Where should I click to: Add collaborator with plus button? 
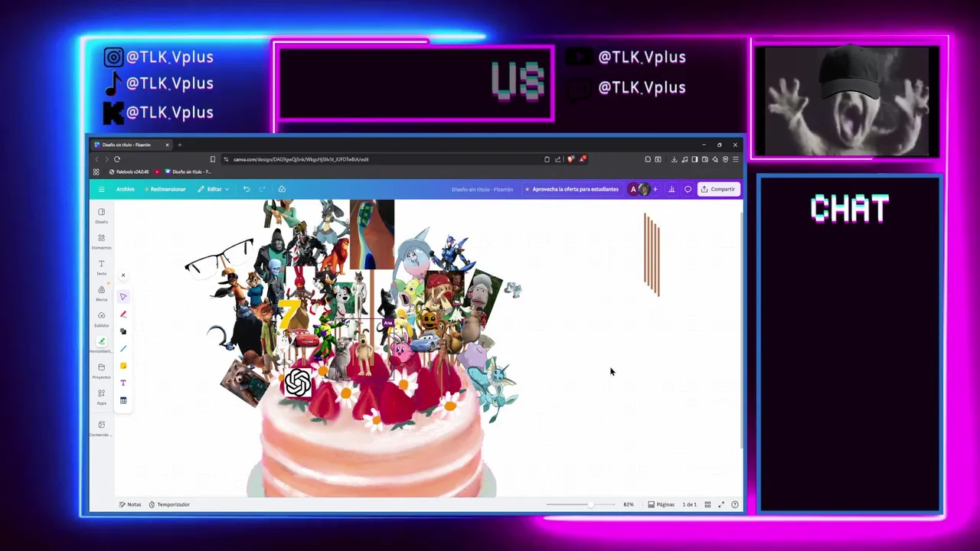[x=655, y=189]
